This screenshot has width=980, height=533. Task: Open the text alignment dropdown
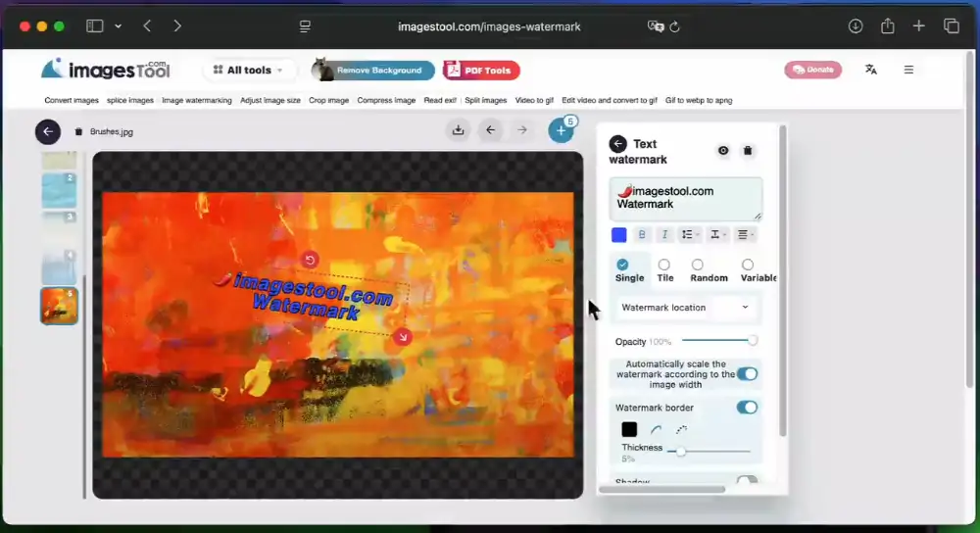click(746, 235)
